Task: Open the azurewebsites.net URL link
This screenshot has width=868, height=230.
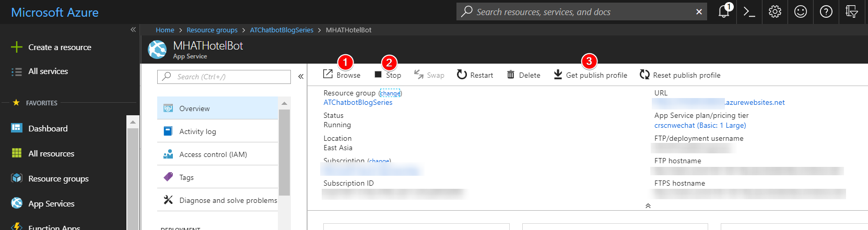Action: pyautogui.click(x=720, y=102)
